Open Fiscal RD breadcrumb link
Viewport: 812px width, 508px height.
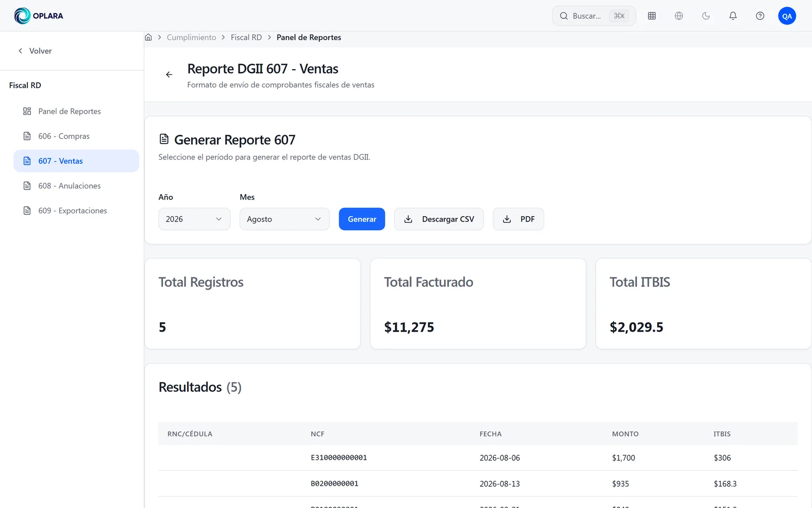[246, 37]
